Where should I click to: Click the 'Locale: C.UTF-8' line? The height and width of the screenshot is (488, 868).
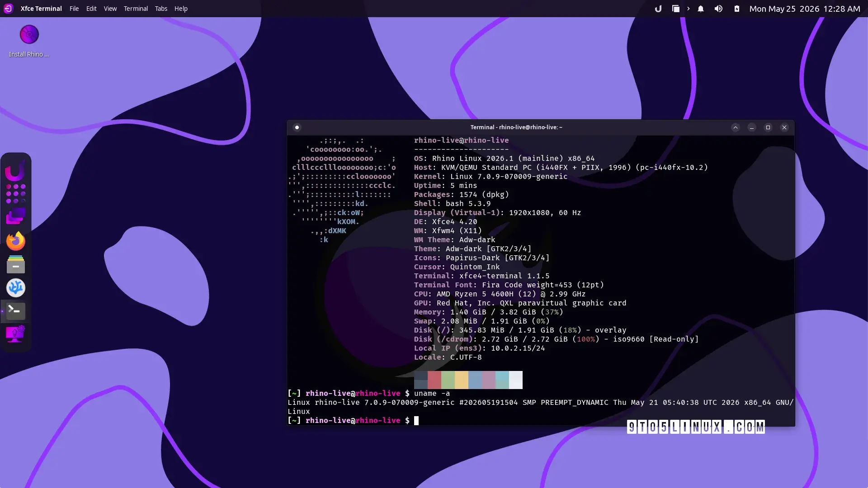point(448,357)
